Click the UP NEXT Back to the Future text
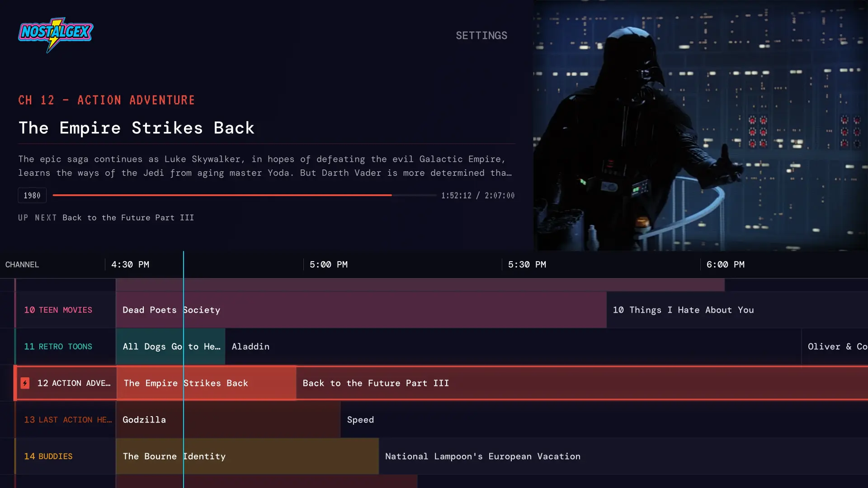The image size is (868, 488). (106, 217)
